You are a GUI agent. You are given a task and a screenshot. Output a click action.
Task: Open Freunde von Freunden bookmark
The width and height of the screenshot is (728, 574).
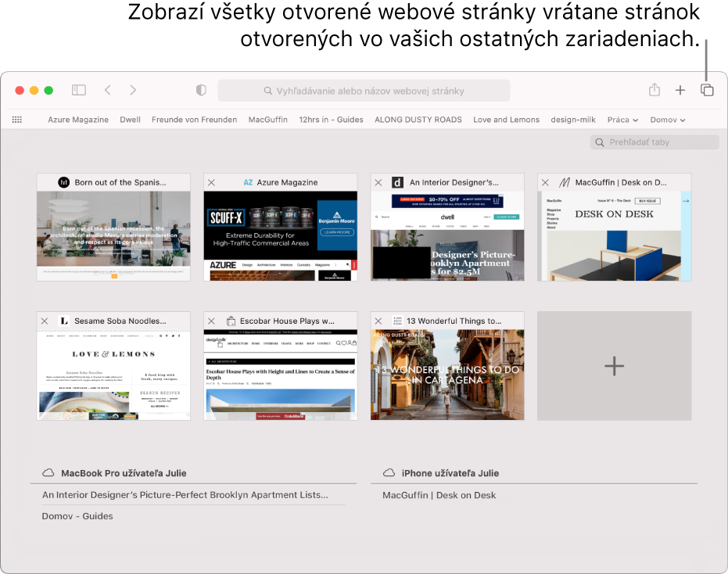pos(194,120)
